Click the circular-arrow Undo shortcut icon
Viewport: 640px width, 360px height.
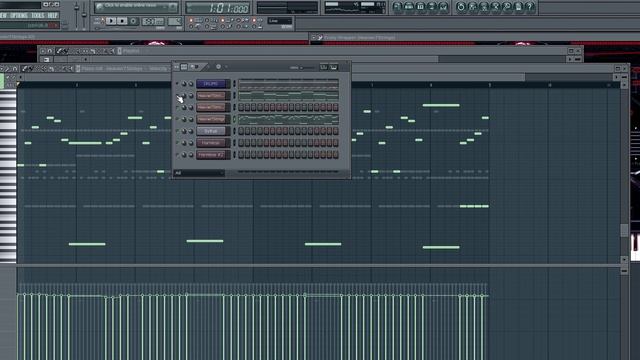(461, 7)
